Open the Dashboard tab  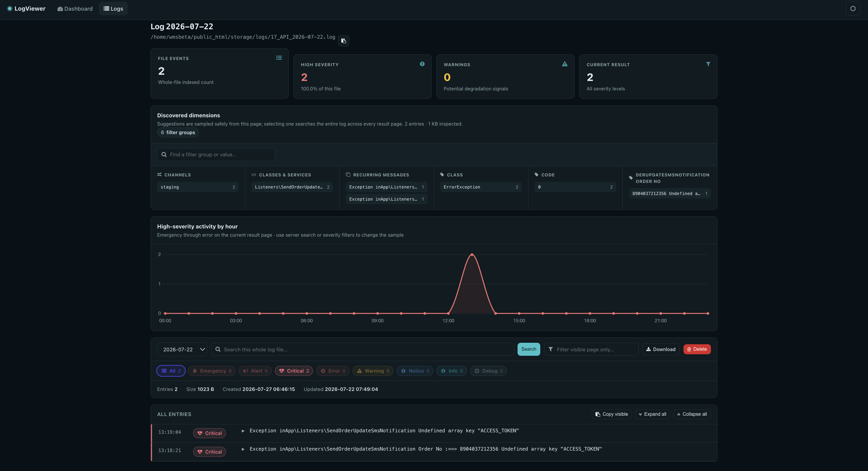(75, 9)
